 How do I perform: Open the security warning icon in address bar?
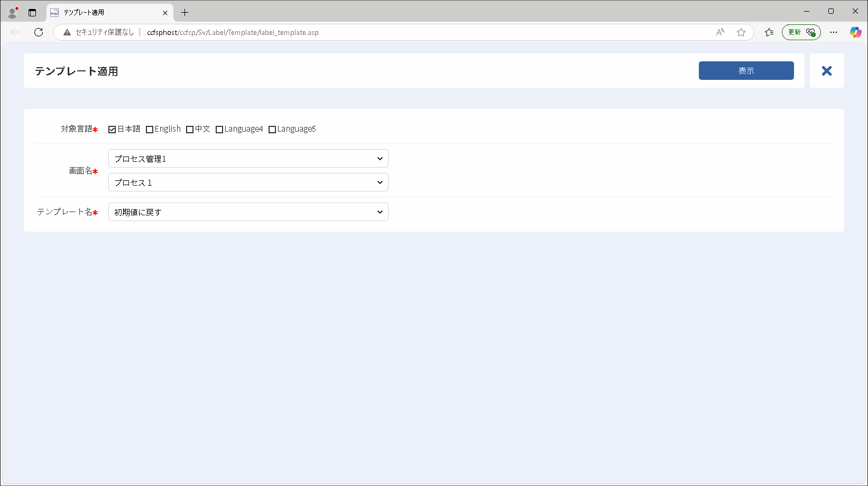pos(67,32)
